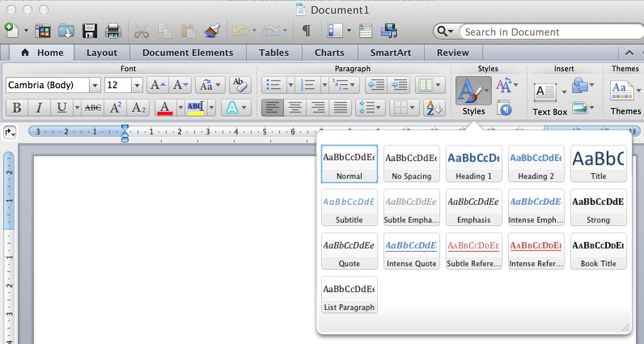
Task: Click the Decrease Indent icon
Action: pyautogui.click(x=376, y=85)
